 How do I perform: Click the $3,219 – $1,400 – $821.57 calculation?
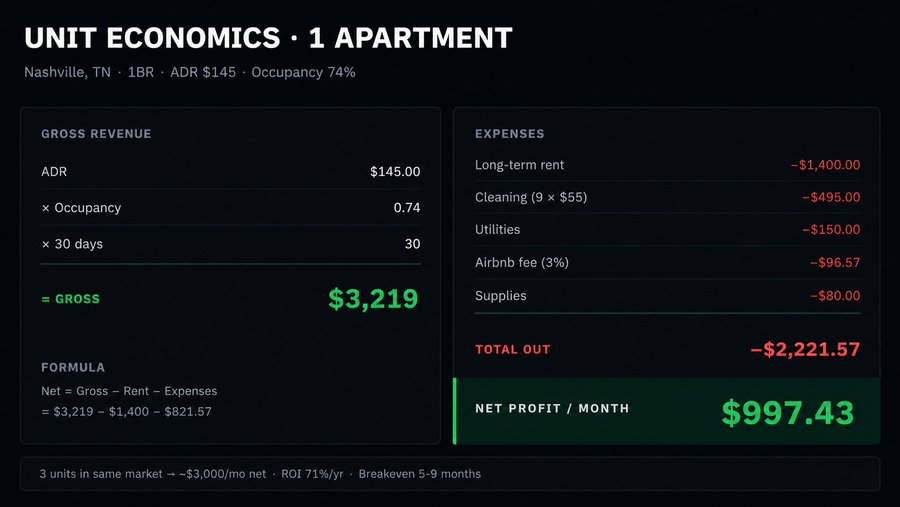[126, 412]
